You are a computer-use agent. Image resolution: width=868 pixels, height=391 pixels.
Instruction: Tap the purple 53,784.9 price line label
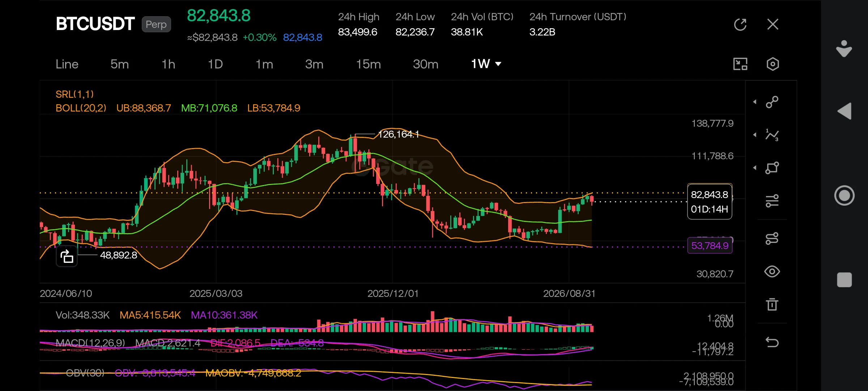pos(710,246)
